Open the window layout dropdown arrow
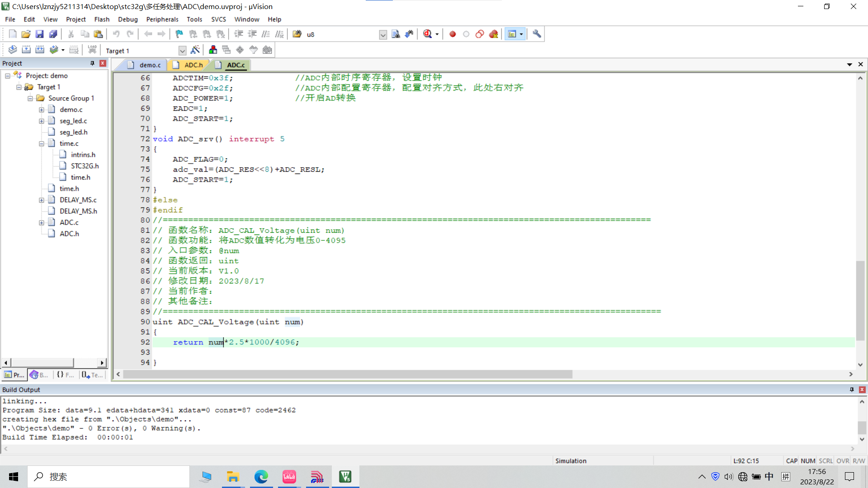 tap(521, 34)
